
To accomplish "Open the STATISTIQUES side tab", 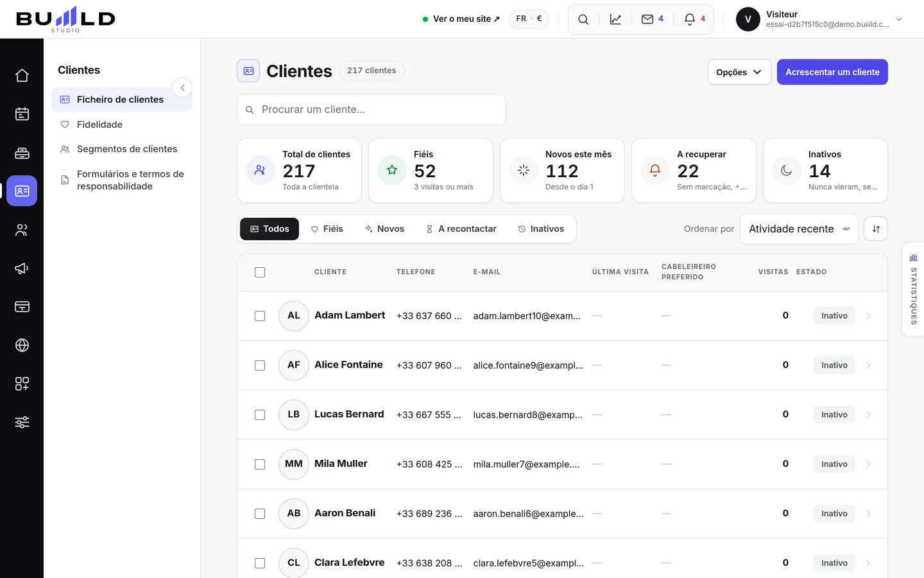I will coord(914,289).
